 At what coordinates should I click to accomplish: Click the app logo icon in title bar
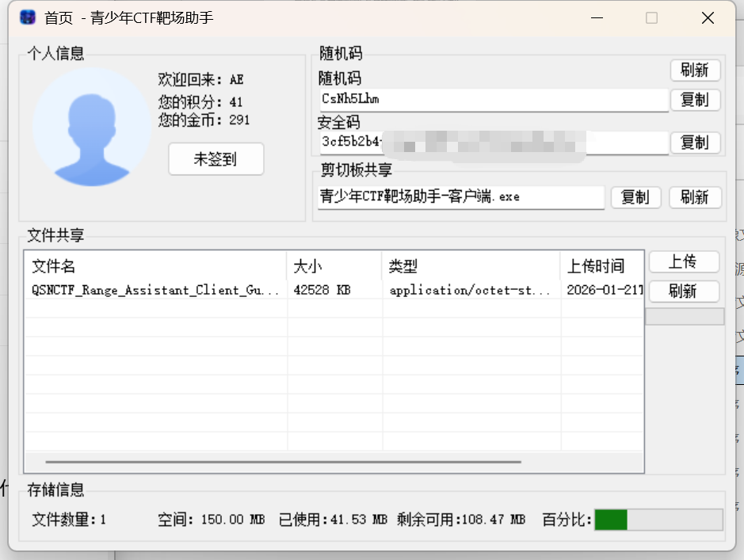(28, 17)
